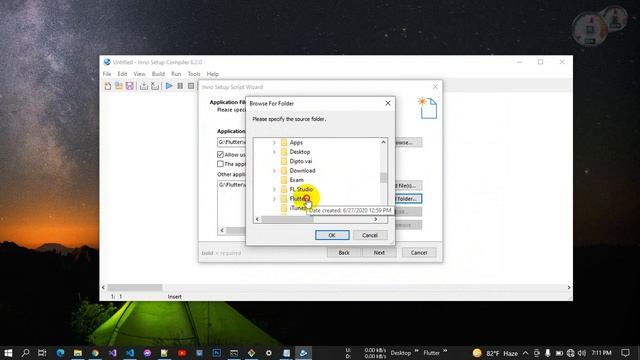Click the Add file(s)... button
Image resolution: width=640 pixels, height=360 pixels.
pos(408,186)
